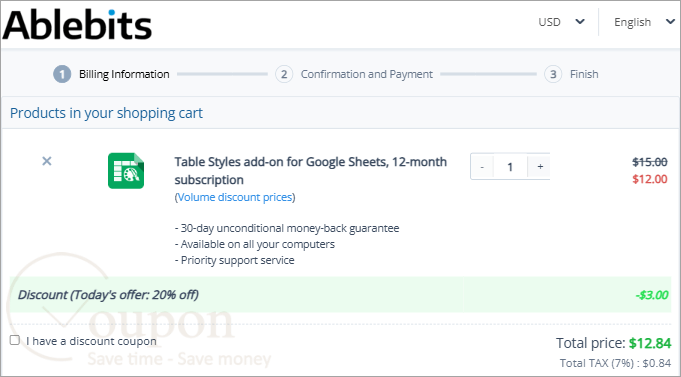Click the 30-day unconditional money-back guarantee text

(287, 228)
